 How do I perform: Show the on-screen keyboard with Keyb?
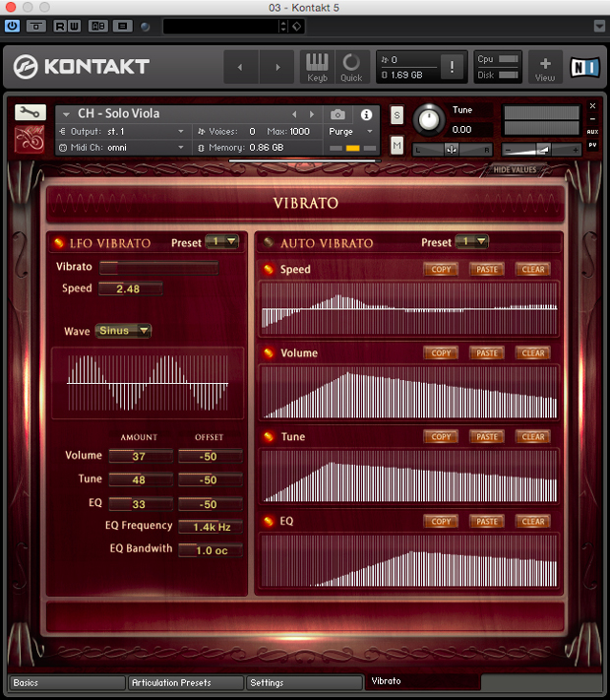pyautogui.click(x=317, y=67)
